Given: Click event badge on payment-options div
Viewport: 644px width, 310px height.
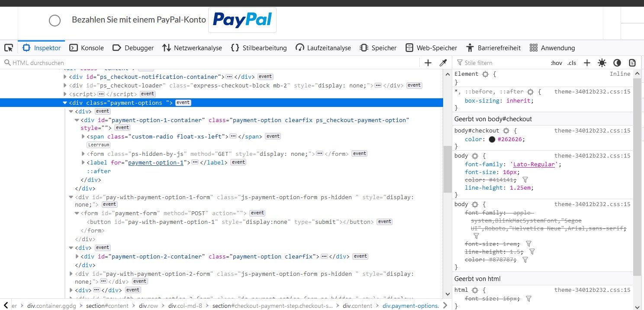Looking at the screenshot, I should point(183,103).
